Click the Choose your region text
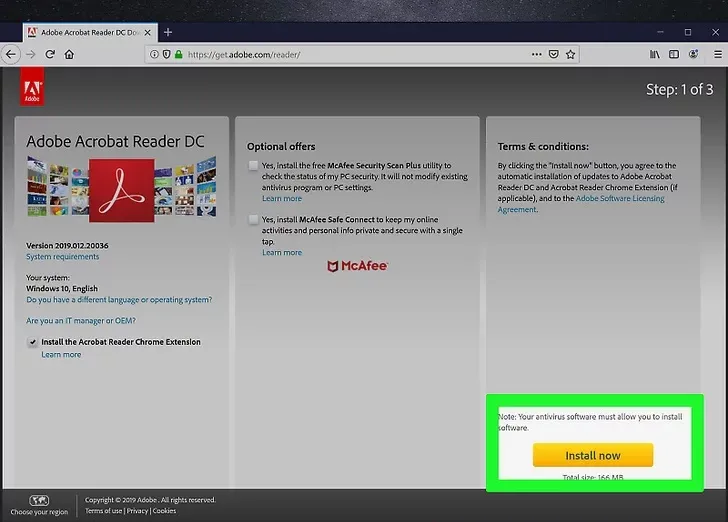Viewport: 728px width, 522px height. (39, 512)
